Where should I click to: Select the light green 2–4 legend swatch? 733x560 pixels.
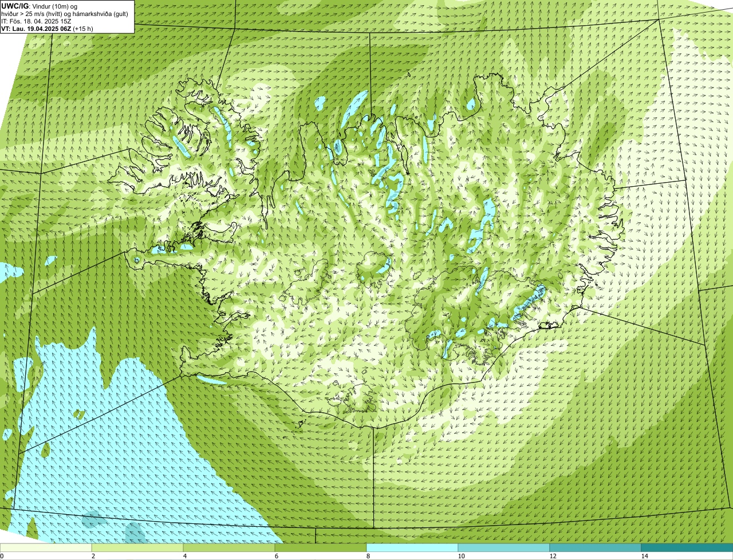137,547
